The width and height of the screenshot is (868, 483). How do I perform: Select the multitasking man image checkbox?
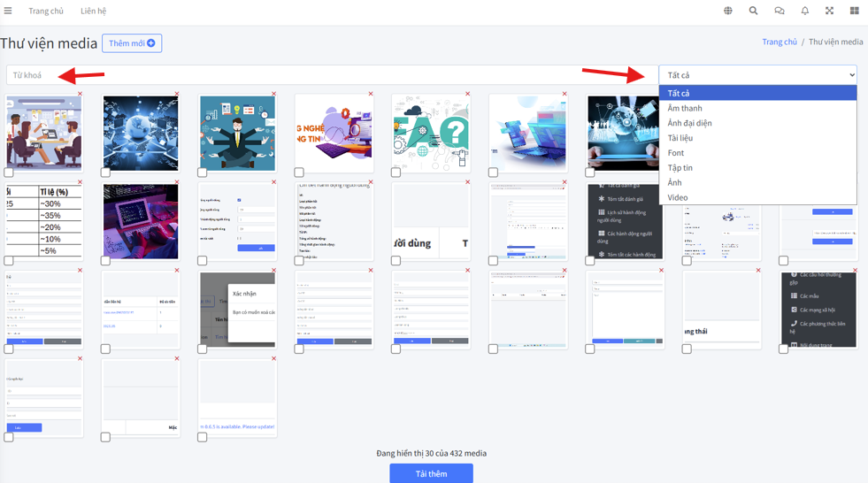tap(203, 172)
